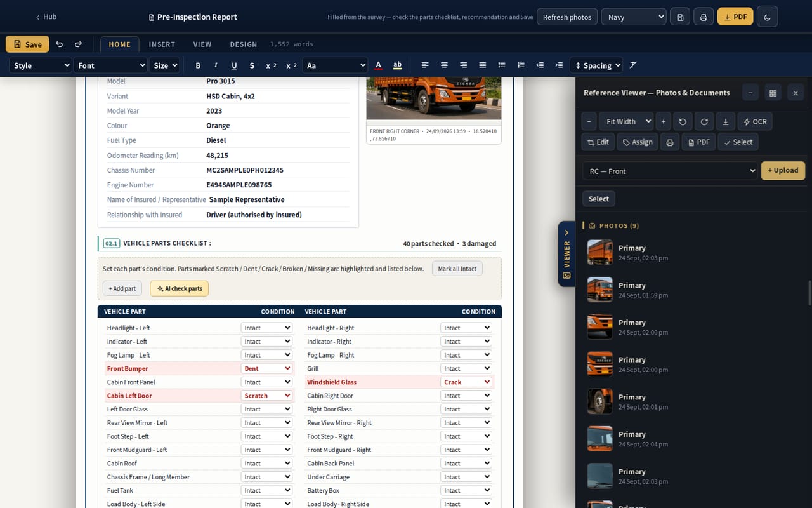Image resolution: width=812 pixels, height=508 pixels.
Task: Toggle dark mode with moon icon
Action: tap(768, 17)
